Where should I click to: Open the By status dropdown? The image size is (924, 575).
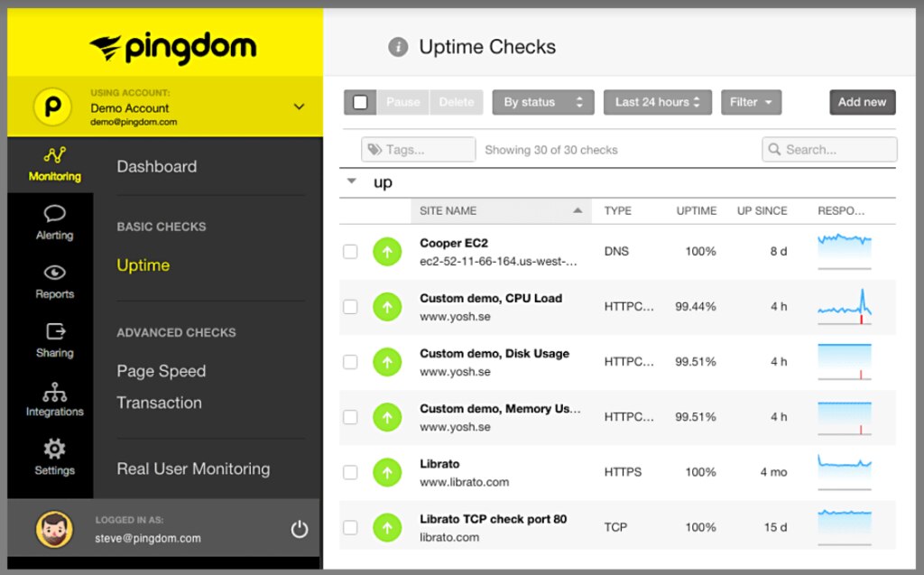542,102
